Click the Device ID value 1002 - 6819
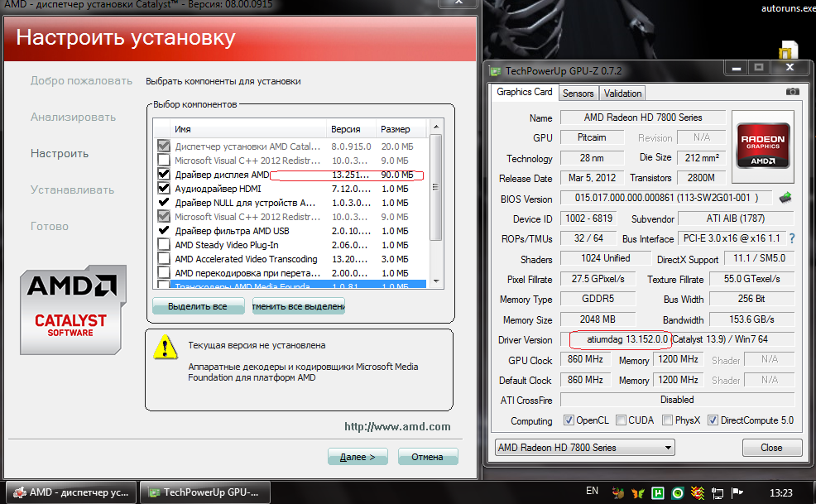Image resolution: width=816 pixels, height=504 pixels. [x=588, y=218]
